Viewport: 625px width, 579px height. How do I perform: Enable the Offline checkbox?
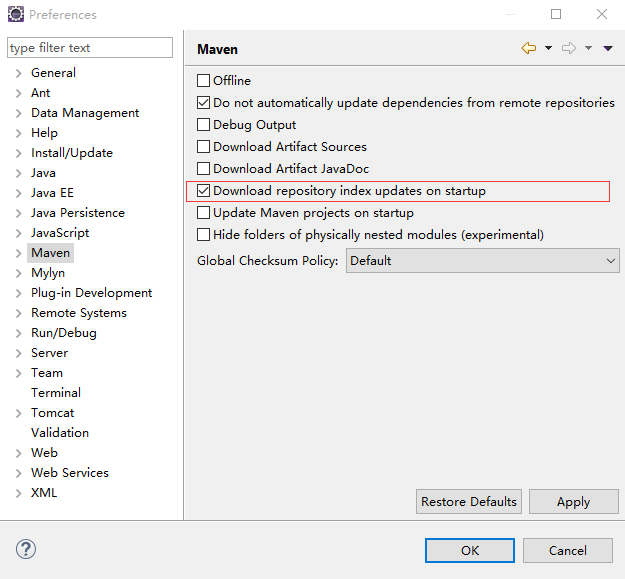tap(203, 80)
